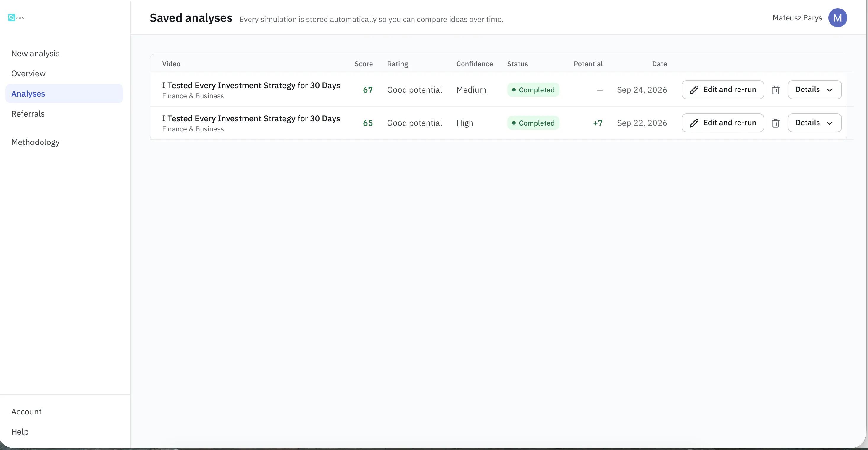The image size is (868, 450).
Task: Click the score value 67
Action: click(368, 90)
